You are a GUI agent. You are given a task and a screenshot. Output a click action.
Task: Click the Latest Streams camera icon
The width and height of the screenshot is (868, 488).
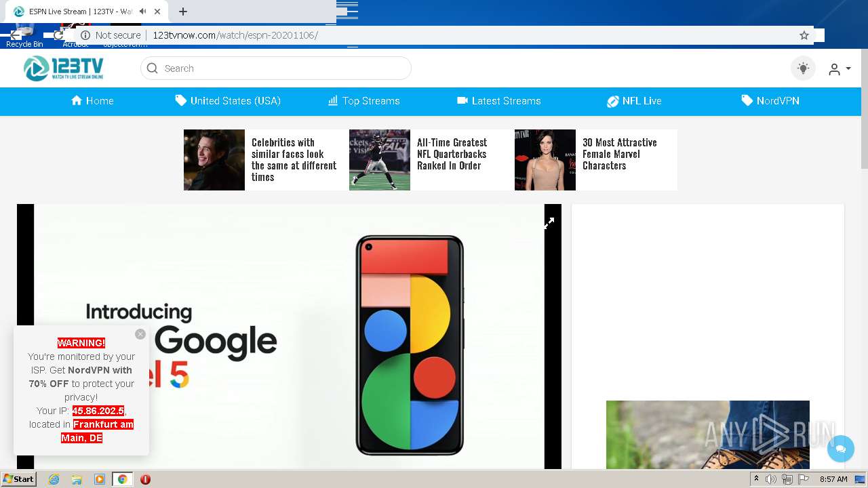[x=462, y=101]
